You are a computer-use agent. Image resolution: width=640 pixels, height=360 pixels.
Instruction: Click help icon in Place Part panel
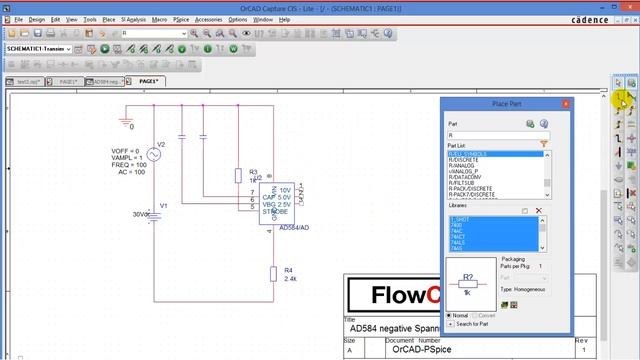coord(544,124)
